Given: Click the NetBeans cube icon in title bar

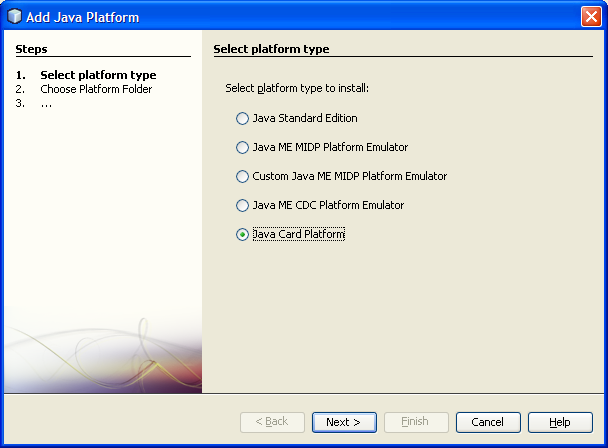Looking at the screenshot, I should 14,17.
